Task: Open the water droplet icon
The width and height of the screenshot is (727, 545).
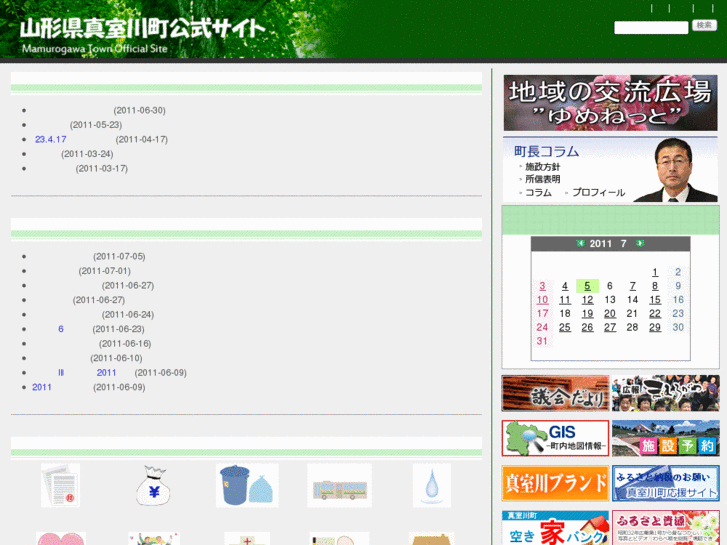Action: click(x=432, y=485)
